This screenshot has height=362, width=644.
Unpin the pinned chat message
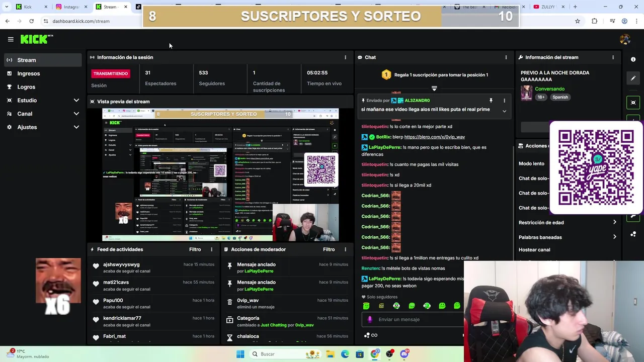coord(491,101)
